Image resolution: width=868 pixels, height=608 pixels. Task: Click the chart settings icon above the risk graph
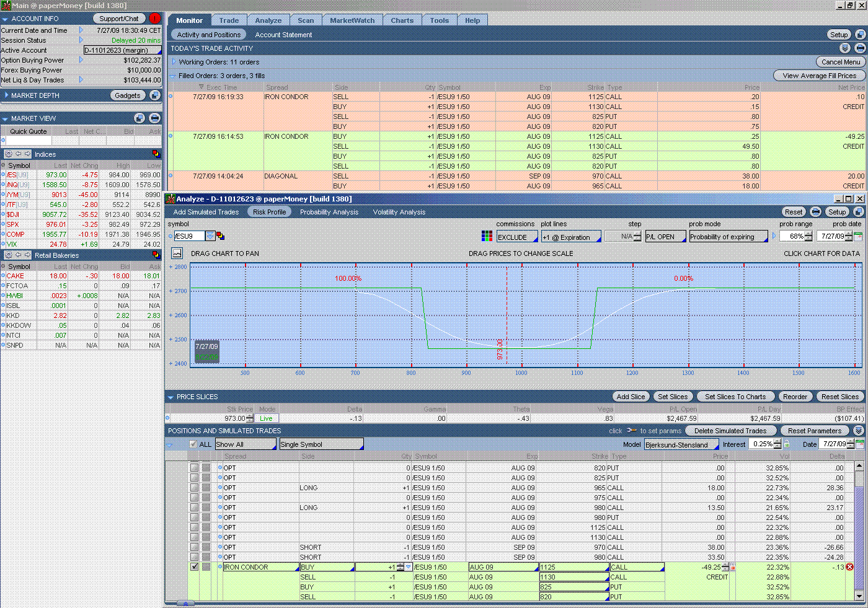pyautogui.click(x=177, y=253)
